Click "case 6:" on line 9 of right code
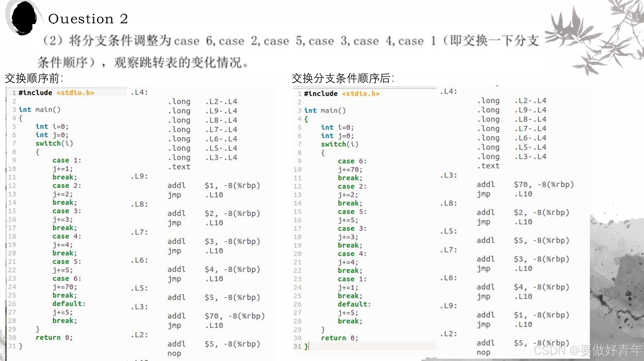Image resolution: width=644 pixels, height=361 pixels. 352,161
